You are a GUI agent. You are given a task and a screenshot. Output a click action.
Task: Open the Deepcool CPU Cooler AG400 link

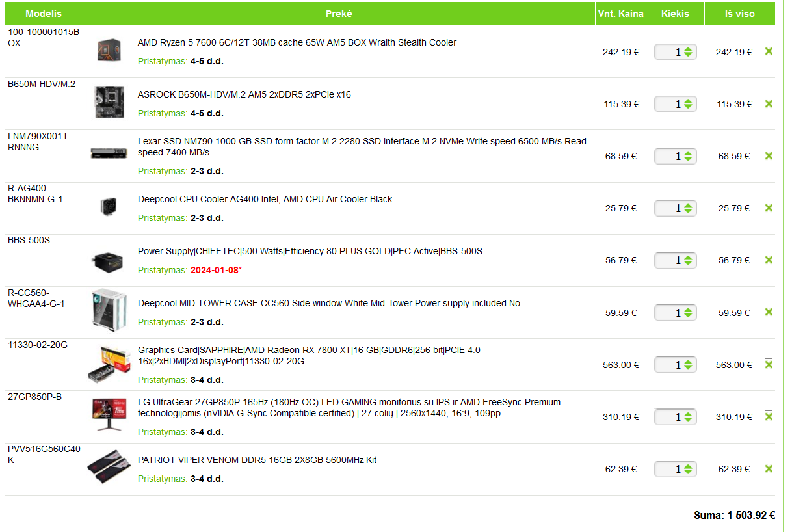265,199
